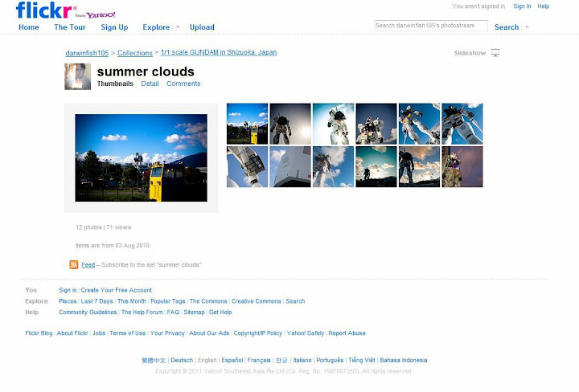Viewport: 579px width, 392px height.
Task: Open The Tour page
Action: [70, 27]
